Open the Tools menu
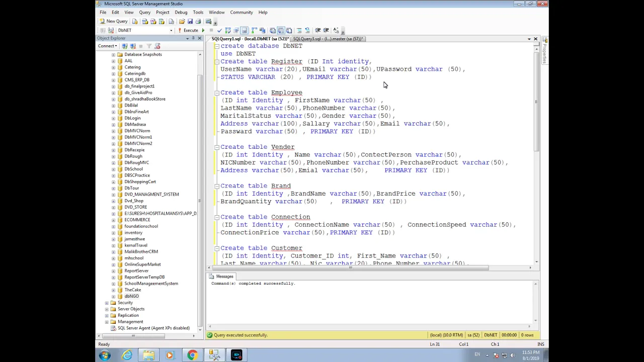This screenshot has height=362, width=644. pyautogui.click(x=198, y=12)
